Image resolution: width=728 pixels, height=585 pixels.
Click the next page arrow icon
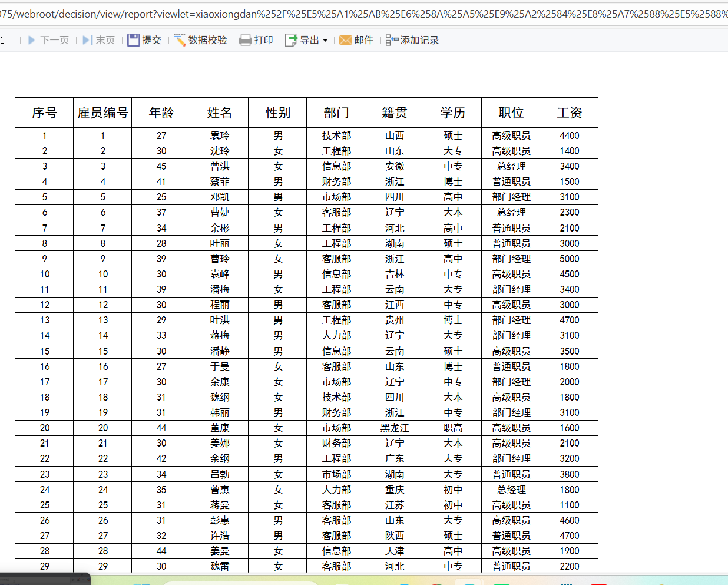pyautogui.click(x=32, y=40)
